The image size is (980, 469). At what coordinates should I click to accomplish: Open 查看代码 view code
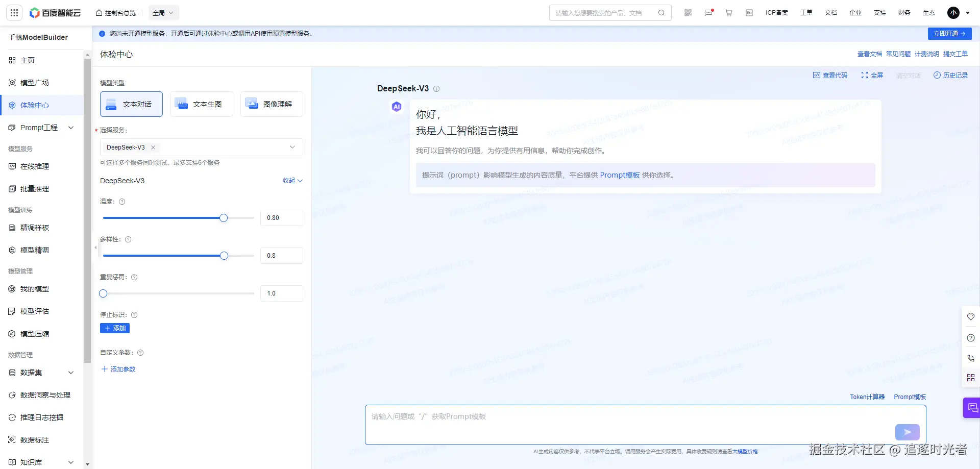pyautogui.click(x=830, y=76)
